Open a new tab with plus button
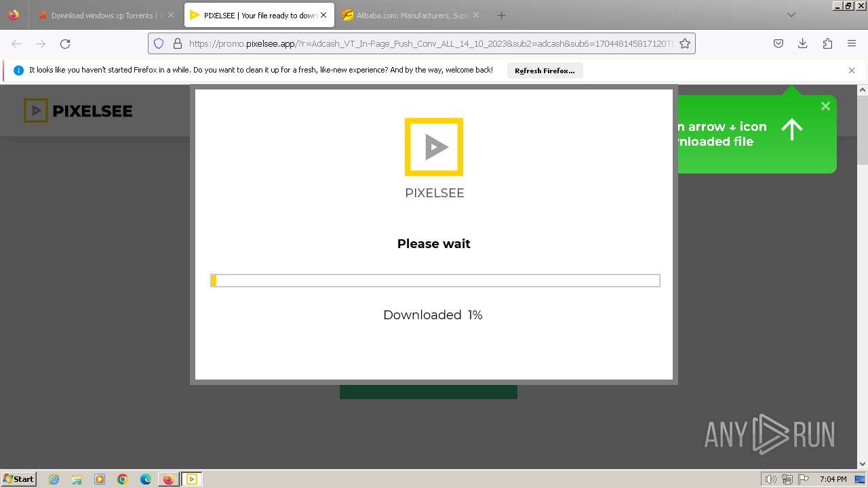 501,15
